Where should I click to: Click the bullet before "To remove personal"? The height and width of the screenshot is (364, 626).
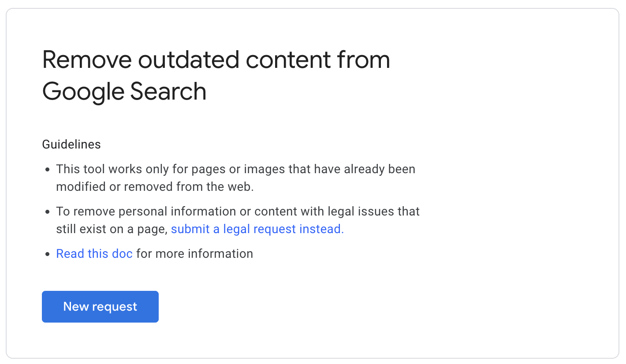[x=48, y=212]
